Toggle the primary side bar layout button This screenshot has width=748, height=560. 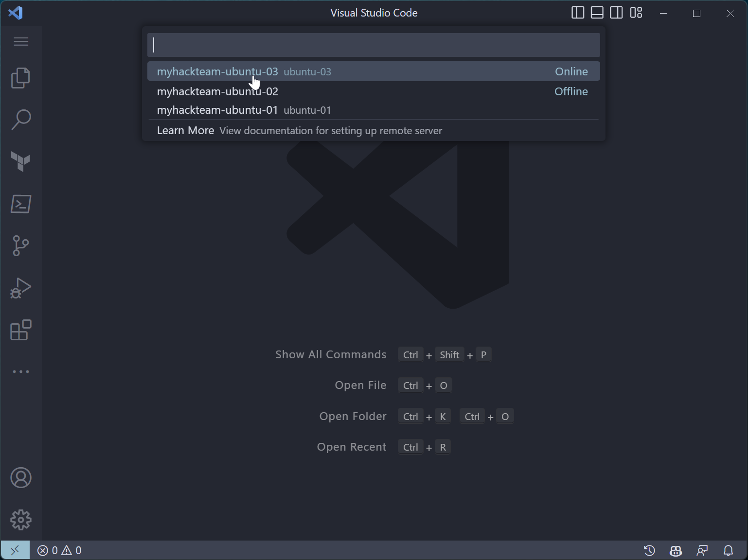click(x=577, y=13)
